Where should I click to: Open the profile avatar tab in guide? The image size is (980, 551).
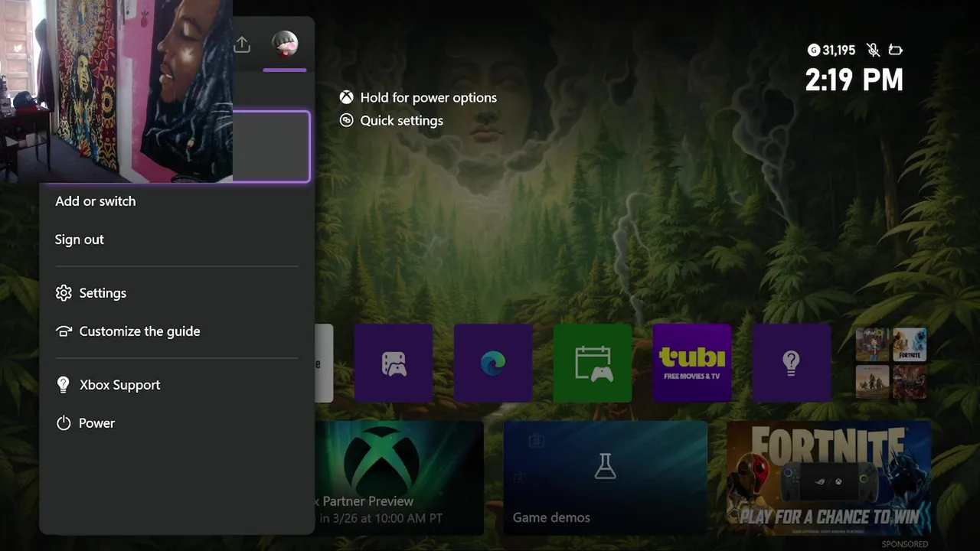click(x=285, y=44)
